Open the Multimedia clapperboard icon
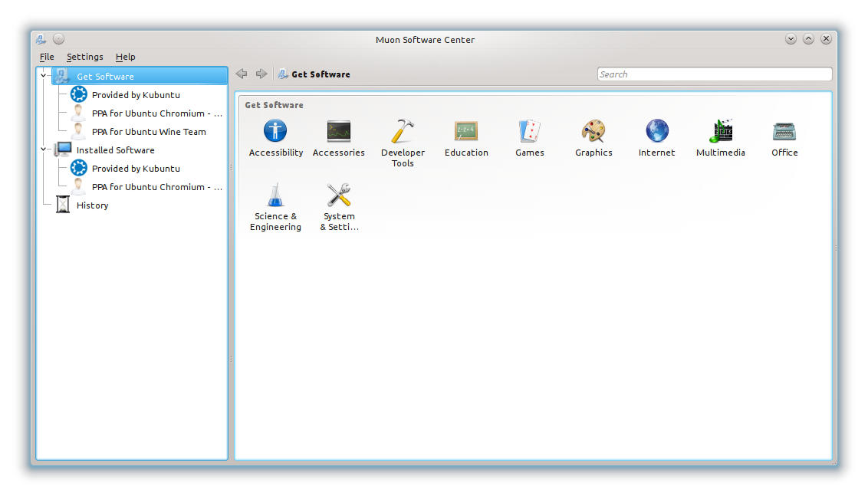This screenshot has width=868, height=496. 721,131
